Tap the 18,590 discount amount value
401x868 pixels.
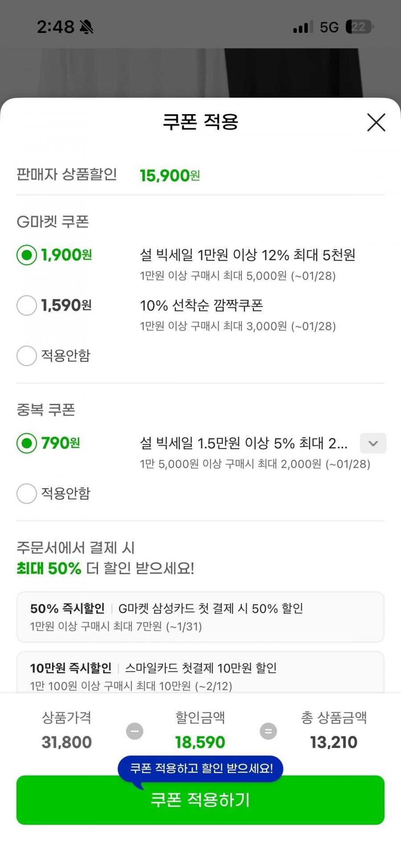tap(200, 742)
